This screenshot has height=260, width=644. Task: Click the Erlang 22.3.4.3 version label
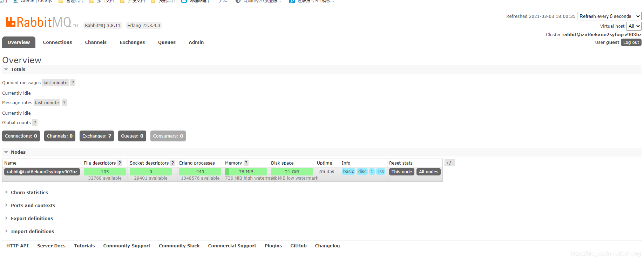coord(144,26)
